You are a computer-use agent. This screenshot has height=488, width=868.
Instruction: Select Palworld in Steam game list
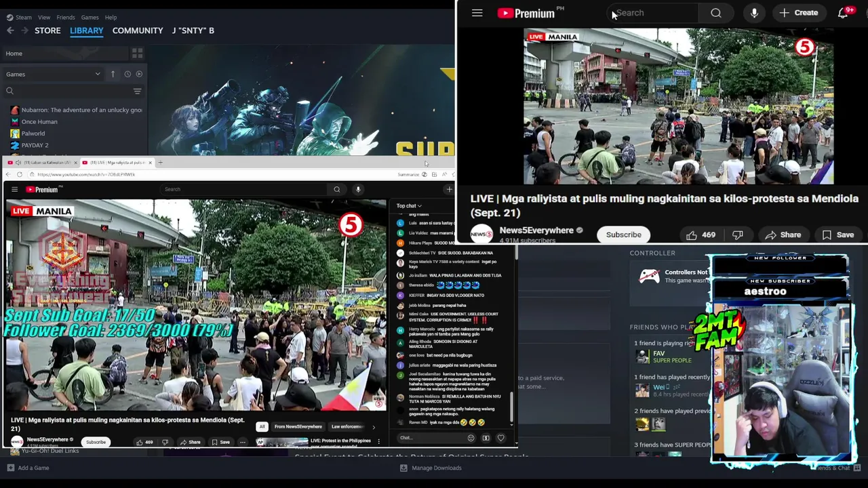28,134
